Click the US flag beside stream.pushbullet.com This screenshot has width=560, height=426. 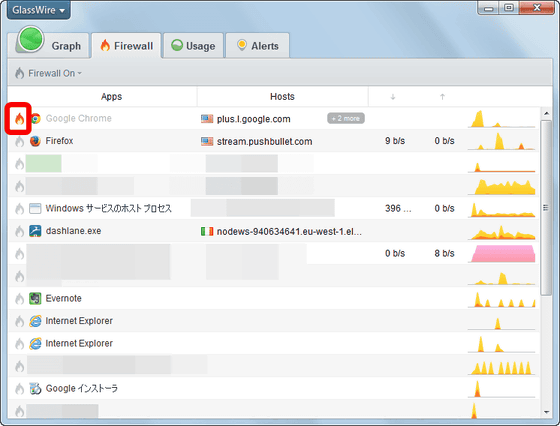207,141
